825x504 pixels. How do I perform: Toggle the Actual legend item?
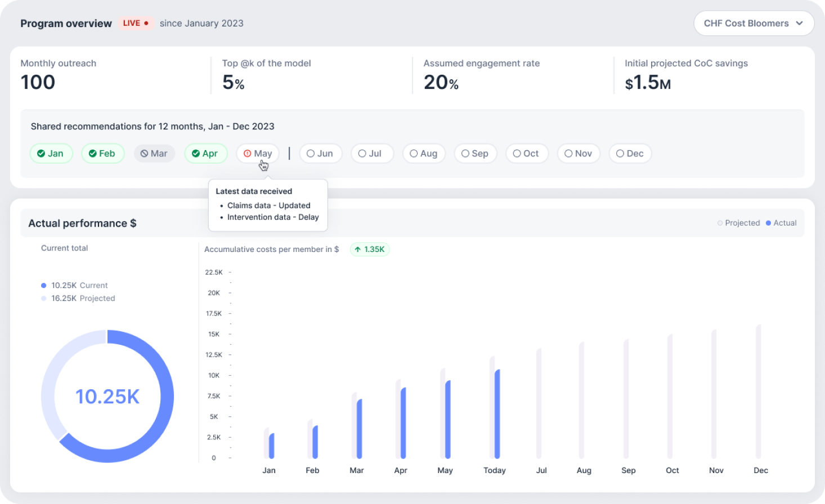tap(781, 223)
